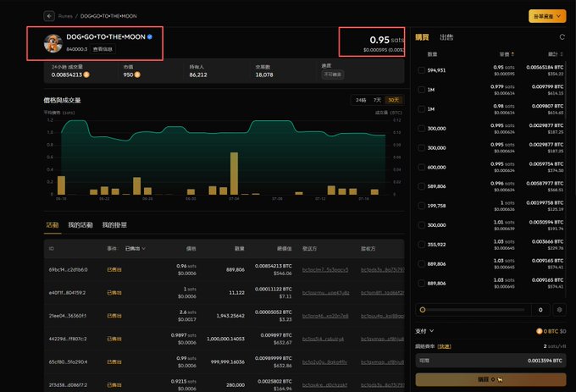Open transaction ID e40f1f...804159:2
Image resolution: width=576 pixels, height=392 pixels.
tap(67, 293)
